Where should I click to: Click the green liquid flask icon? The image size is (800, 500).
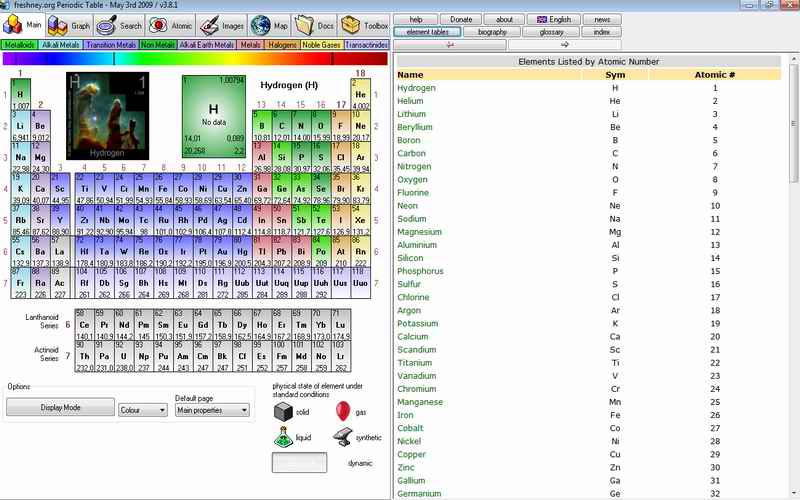(283, 437)
